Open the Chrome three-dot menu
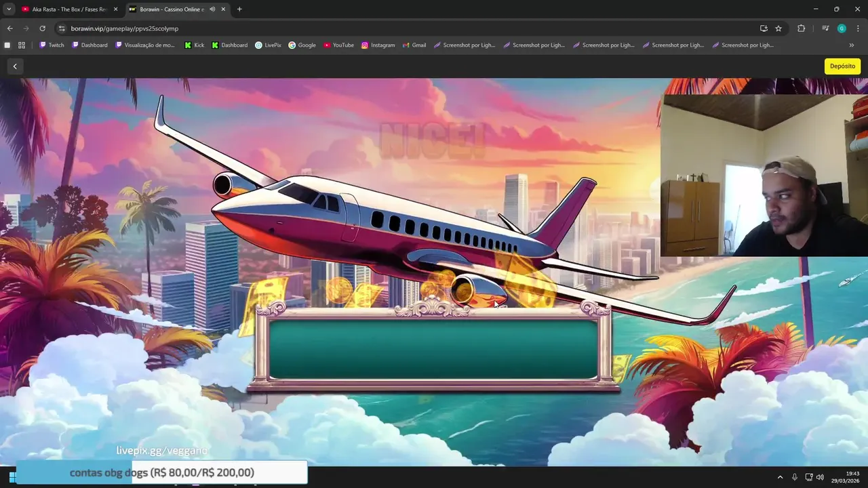 click(x=857, y=28)
